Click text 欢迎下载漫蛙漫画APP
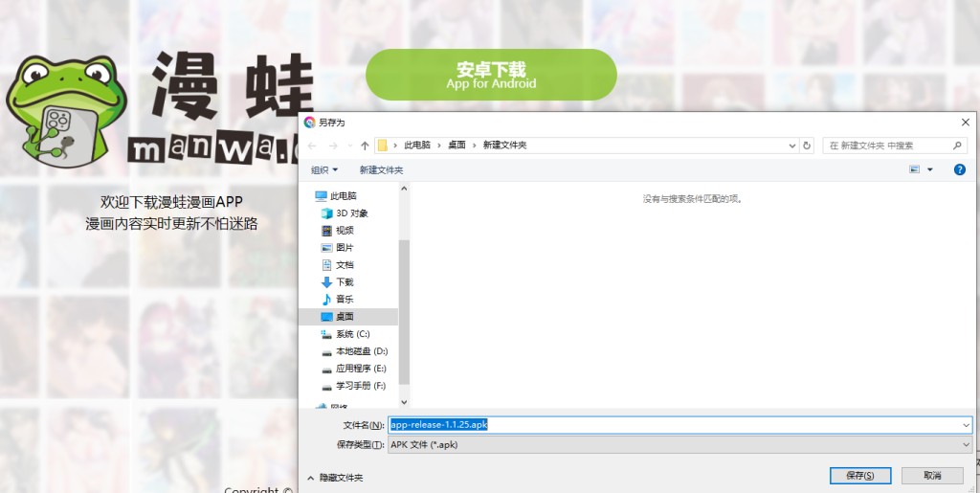This screenshot has height=493, width=980. point(171,202)
